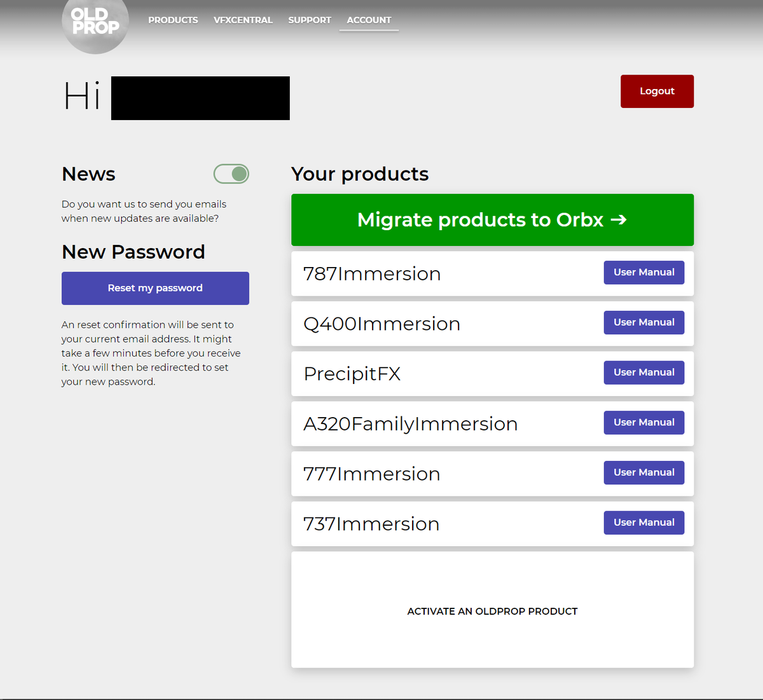Image resolution: width=763 pixels, height=700 pixels.
Task: Open the Products menu
Action: click(x=173, y=20)
